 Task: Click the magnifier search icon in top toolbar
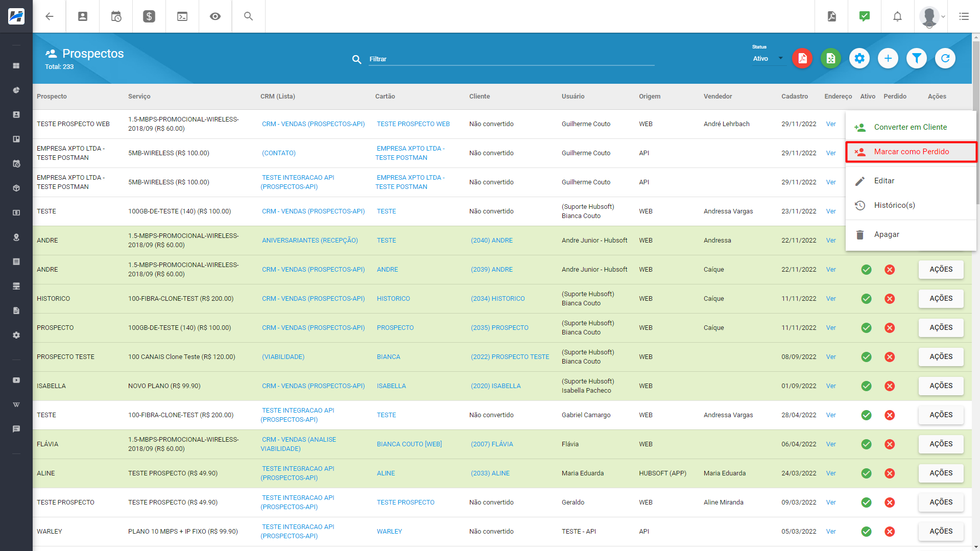coord(249,16)
